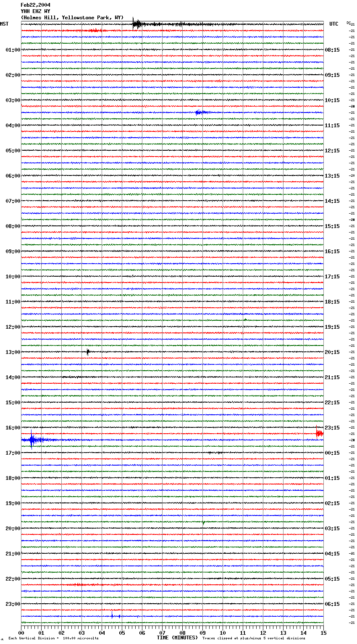Select the 05:00 MST row label
This screenshot has height=644, width=357.
click(x=13, y=151)
